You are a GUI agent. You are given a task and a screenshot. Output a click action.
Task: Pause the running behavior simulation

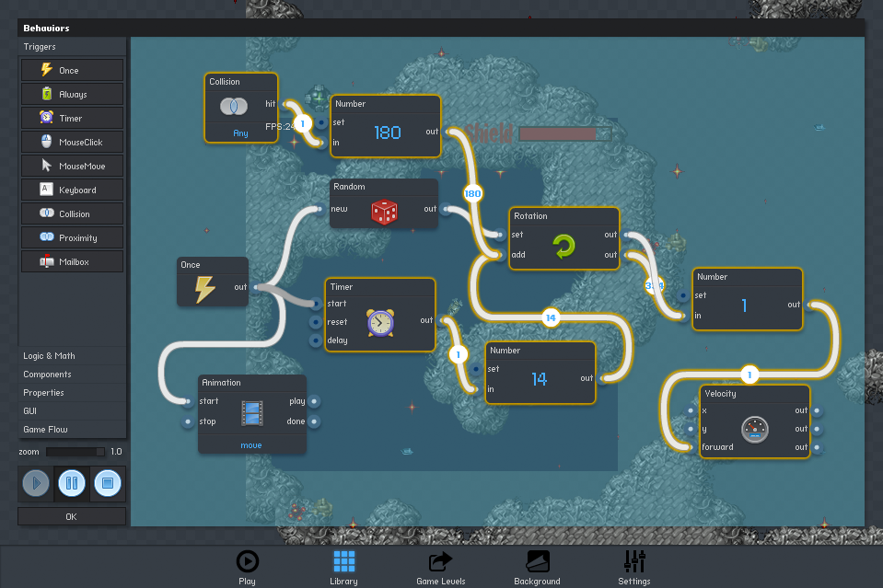tap(71, 483)
